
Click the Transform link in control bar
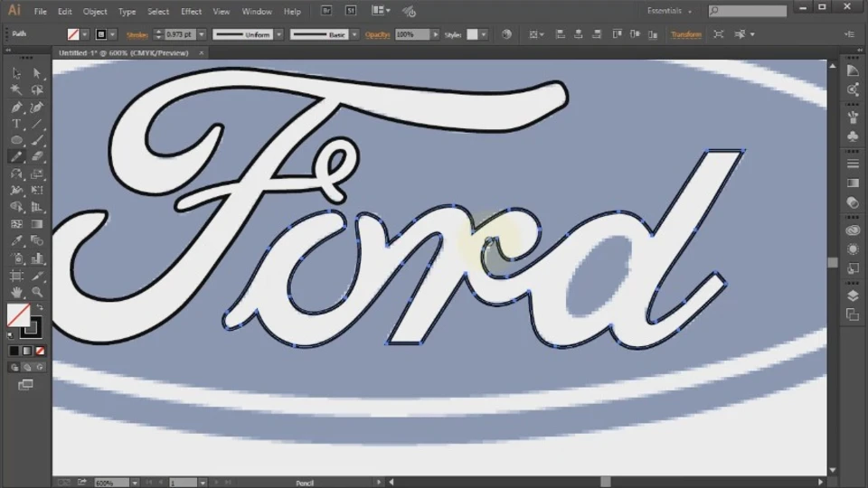point(686,34)
